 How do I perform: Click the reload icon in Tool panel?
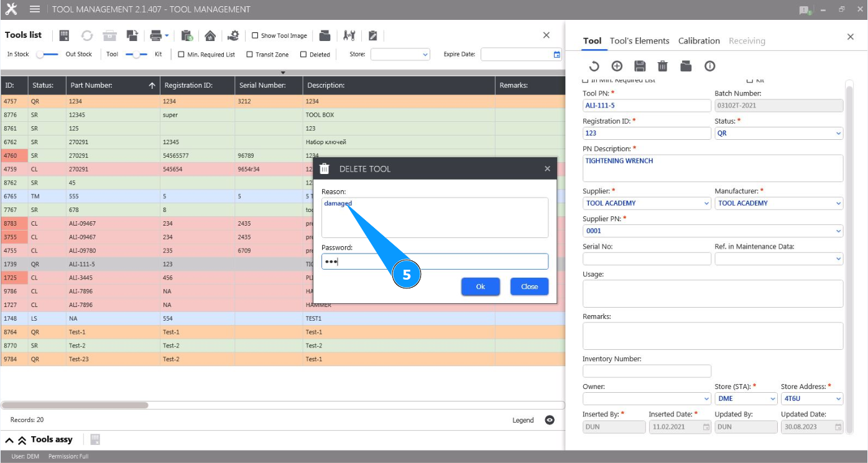[594, 66]
